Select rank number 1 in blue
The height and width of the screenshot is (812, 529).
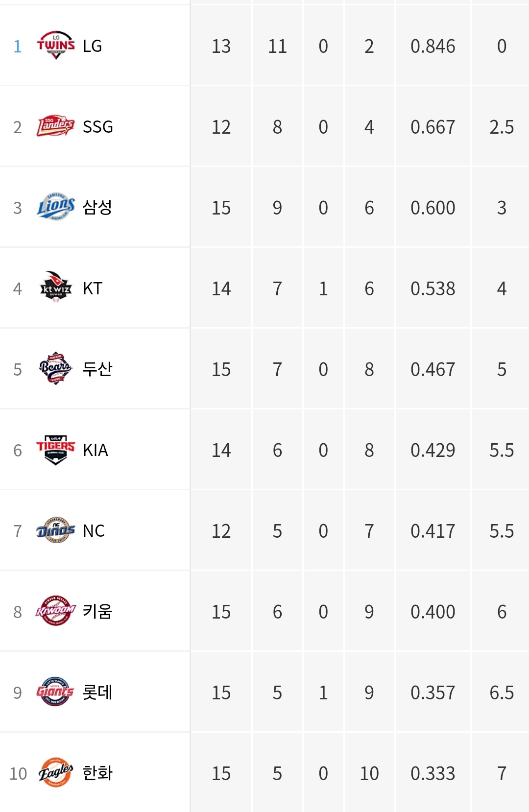[18, 46]
